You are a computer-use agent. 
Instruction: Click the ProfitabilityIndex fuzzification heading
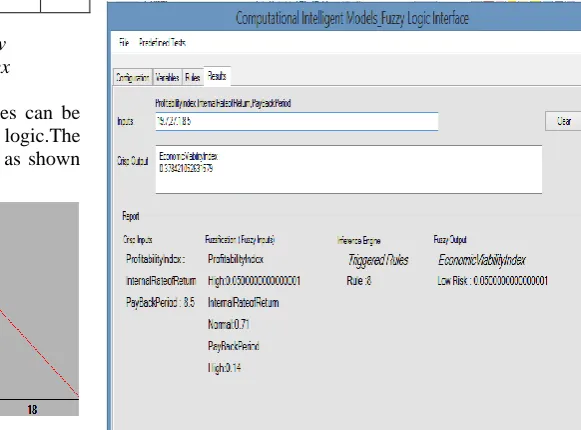236,259
